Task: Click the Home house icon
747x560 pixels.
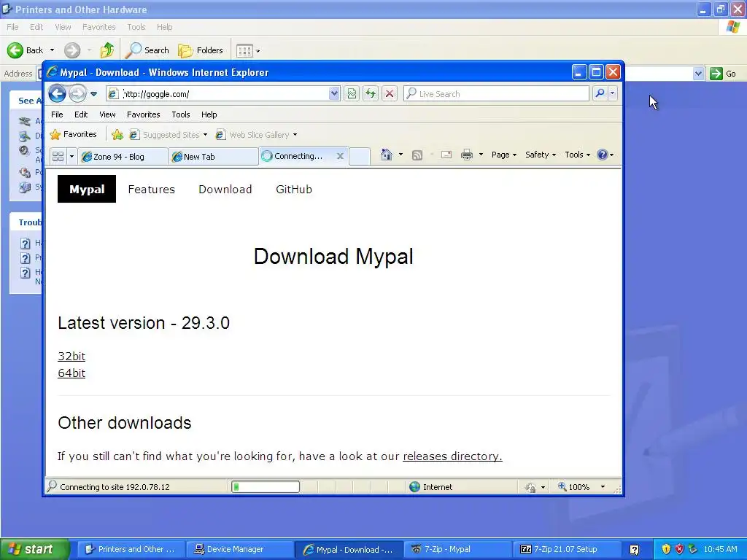Action: pyautogui.click(x=387, y=155)
